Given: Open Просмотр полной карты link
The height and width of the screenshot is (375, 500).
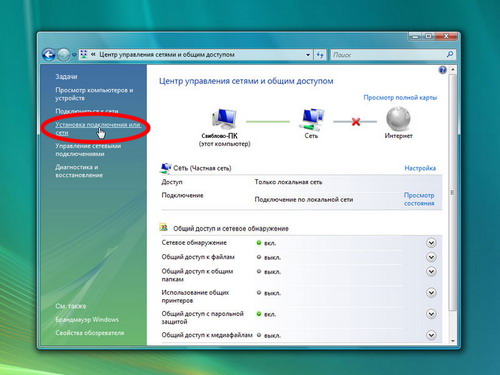Looking at the screenshot, I should pos(400,98).
